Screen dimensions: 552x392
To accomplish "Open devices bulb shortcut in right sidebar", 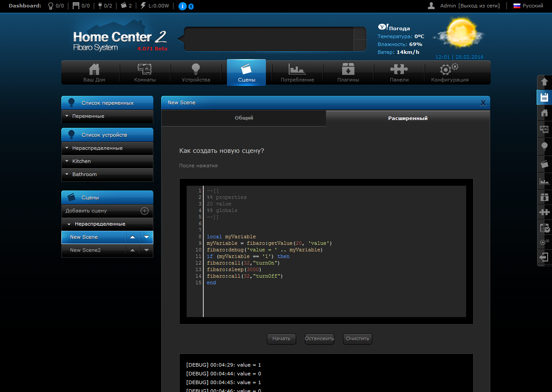I will point(545,146).
